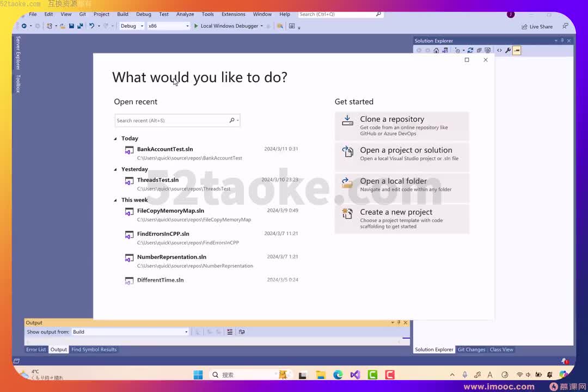
Task: Click the Properties wrench icon
Action: click(508, 50)
